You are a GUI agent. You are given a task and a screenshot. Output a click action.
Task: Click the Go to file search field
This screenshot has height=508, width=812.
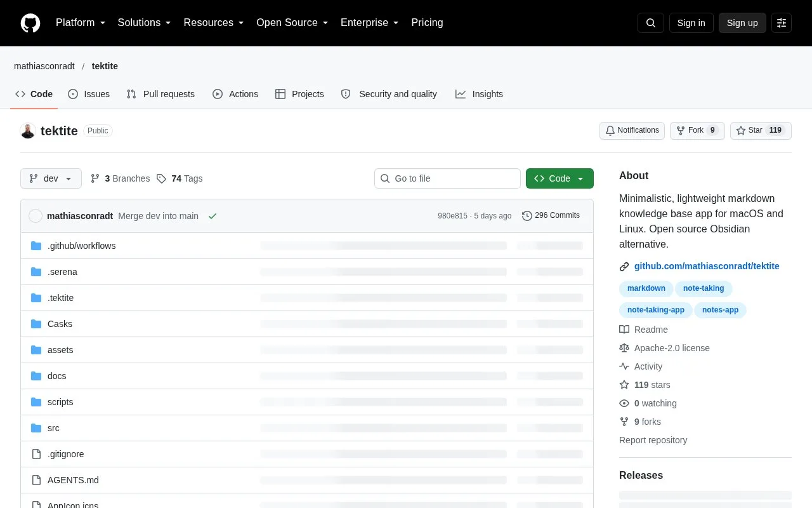pos(447,178)
